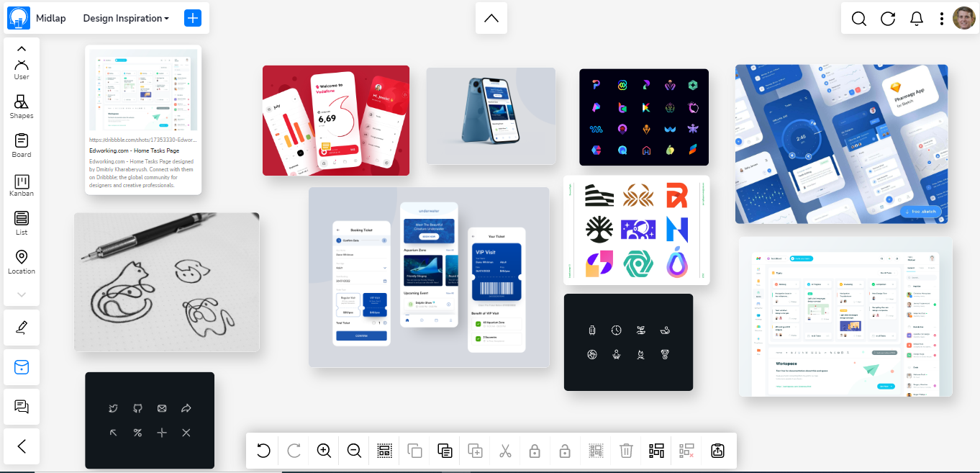Unlock the selection with the open padlock icon
The width and height of the screenshot is (980, 473).
tap(565, 450)
